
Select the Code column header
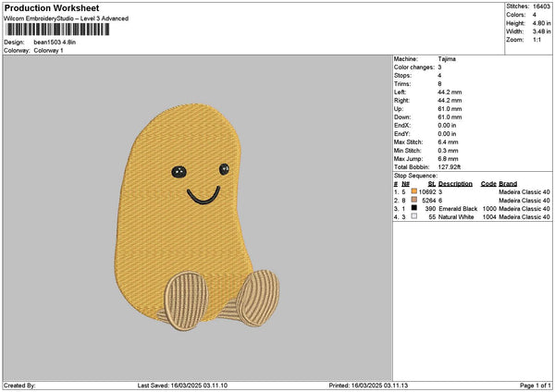(488, 183)
